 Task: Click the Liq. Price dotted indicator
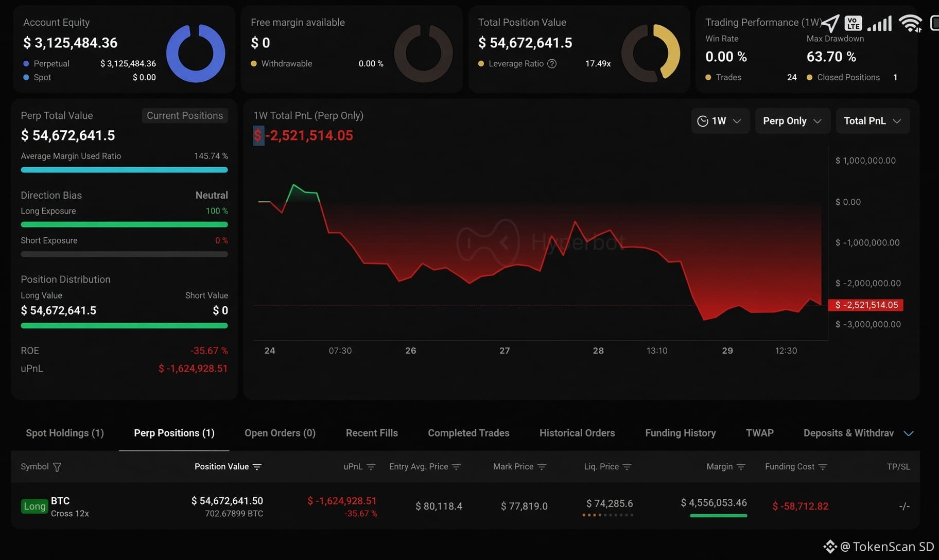(608, 515)
